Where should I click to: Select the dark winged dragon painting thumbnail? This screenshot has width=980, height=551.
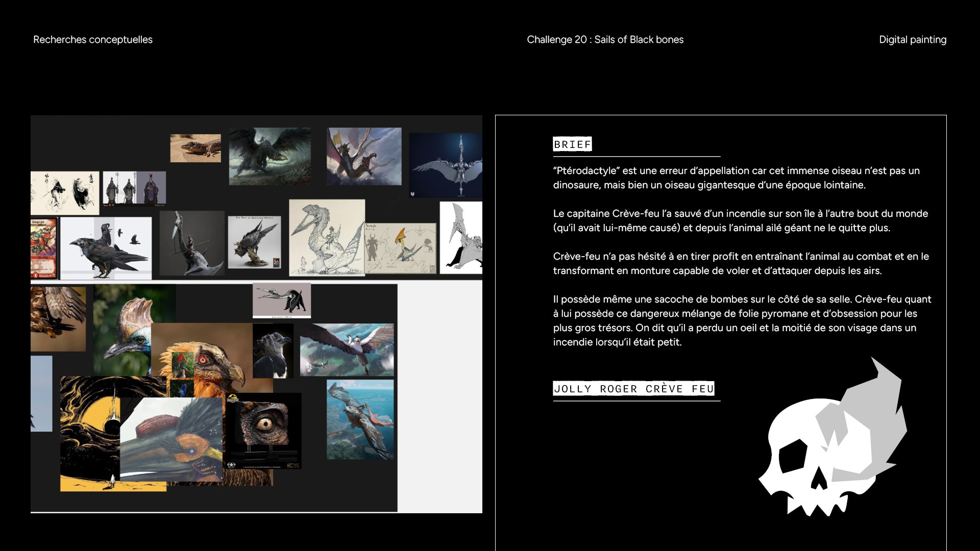click(269, 156)
